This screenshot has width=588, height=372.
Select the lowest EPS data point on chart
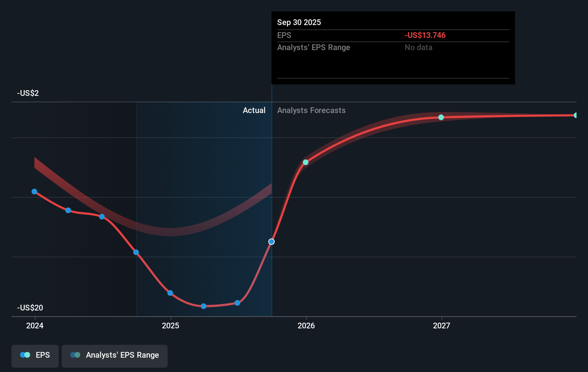click(203, 306)
